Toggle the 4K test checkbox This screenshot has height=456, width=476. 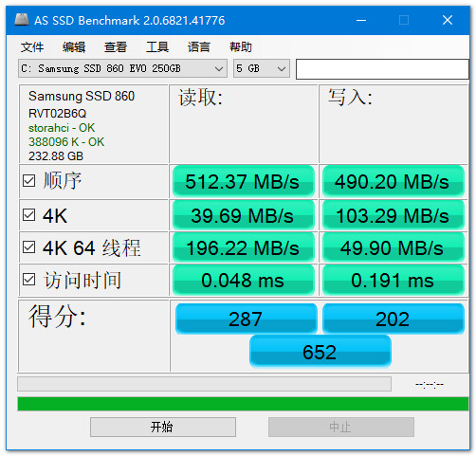click(28, 215)
